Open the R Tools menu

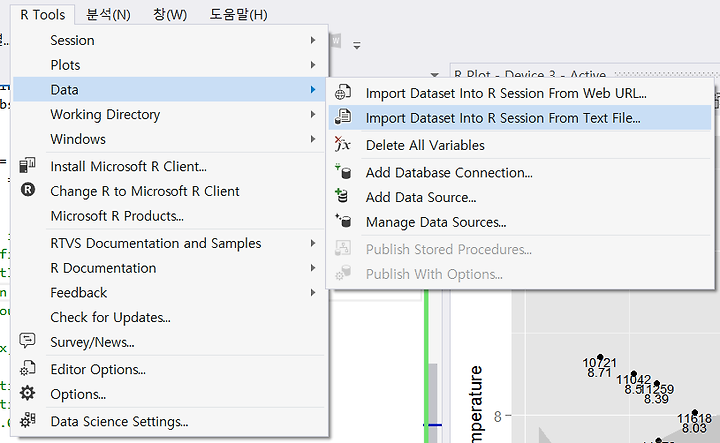pyautogui.click(x=43, y=15)
